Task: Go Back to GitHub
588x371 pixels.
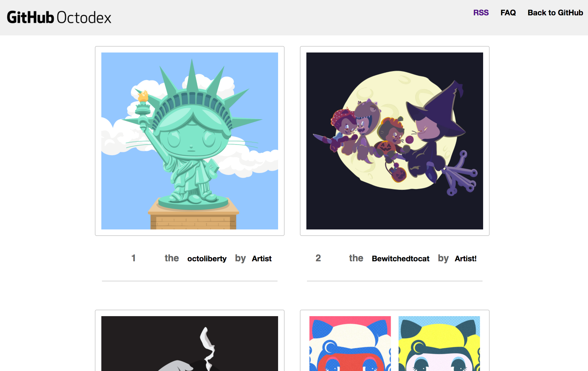Action: (x=555, y=13)
